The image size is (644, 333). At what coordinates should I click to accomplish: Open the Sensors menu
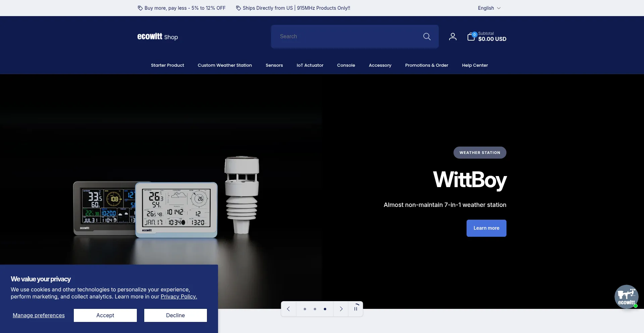[x=274, y=65]
